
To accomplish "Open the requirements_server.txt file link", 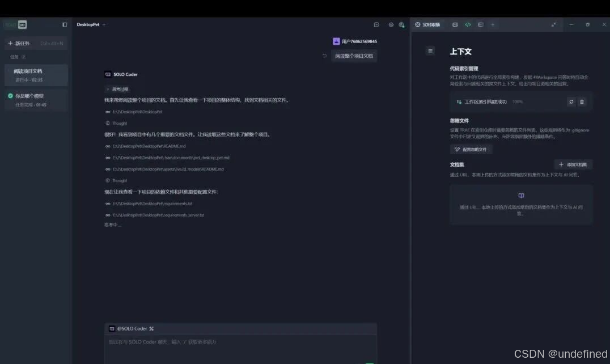I will (x=158, y=215).
